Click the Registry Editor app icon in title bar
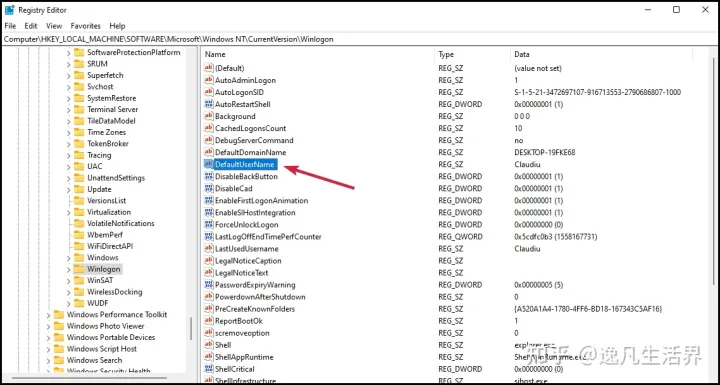 coord(9,10)
